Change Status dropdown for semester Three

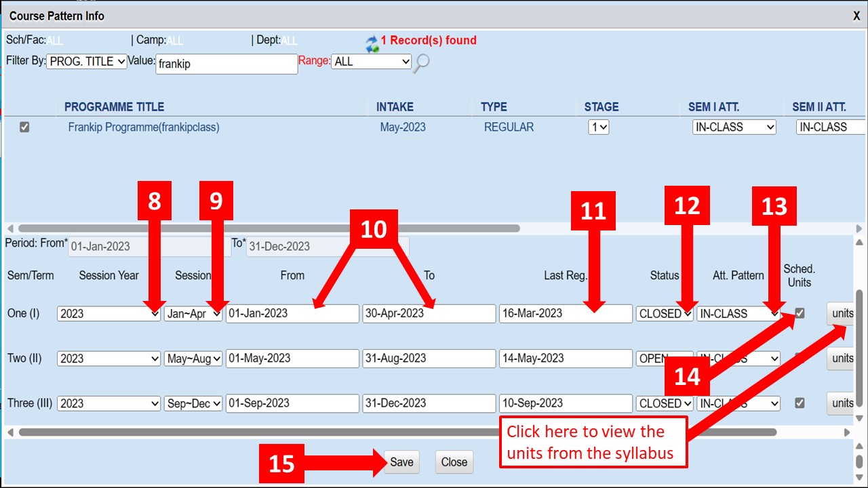tap(665, 403)
